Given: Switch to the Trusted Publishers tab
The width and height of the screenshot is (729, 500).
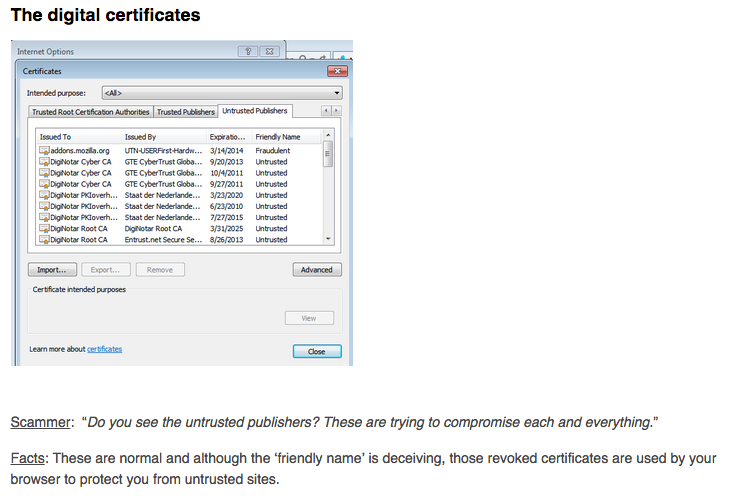Looking at the screenshot, I should 187,112.
